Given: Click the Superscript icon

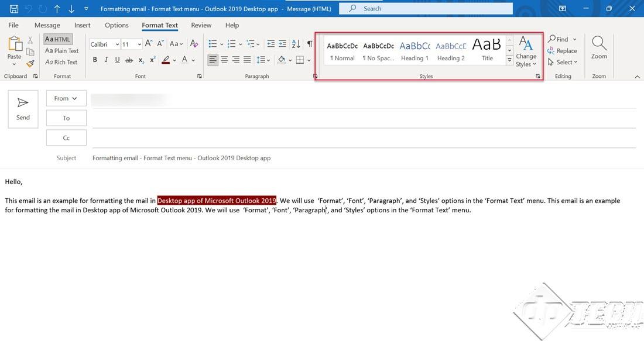Looking at the screenshot, I should pos(153,60).
